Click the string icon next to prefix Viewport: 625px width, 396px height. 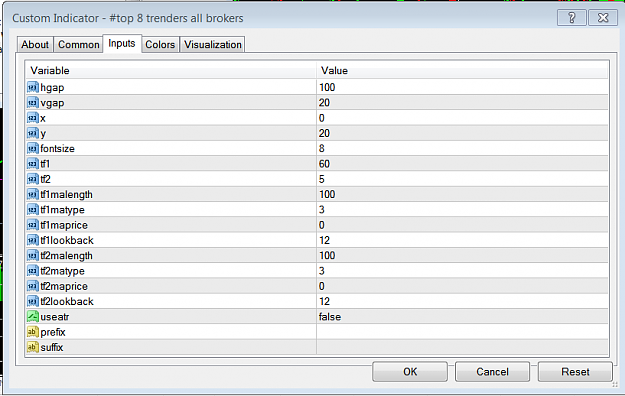[33, 332]
